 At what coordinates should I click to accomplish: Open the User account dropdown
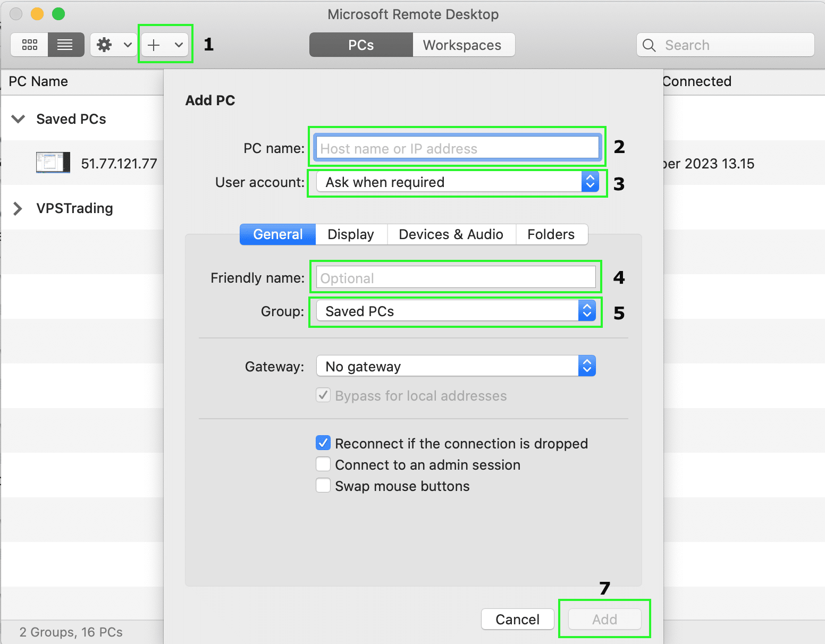point(457,182)
